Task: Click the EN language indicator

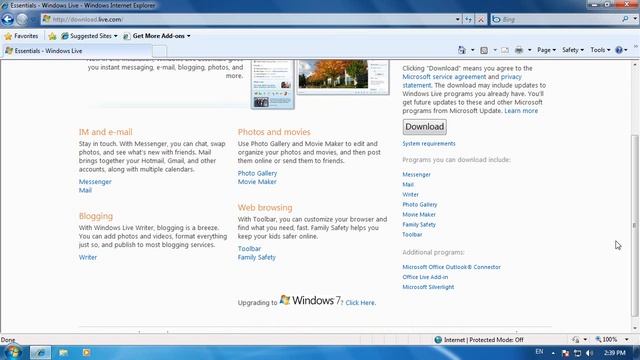Action: tap(539, 352)
